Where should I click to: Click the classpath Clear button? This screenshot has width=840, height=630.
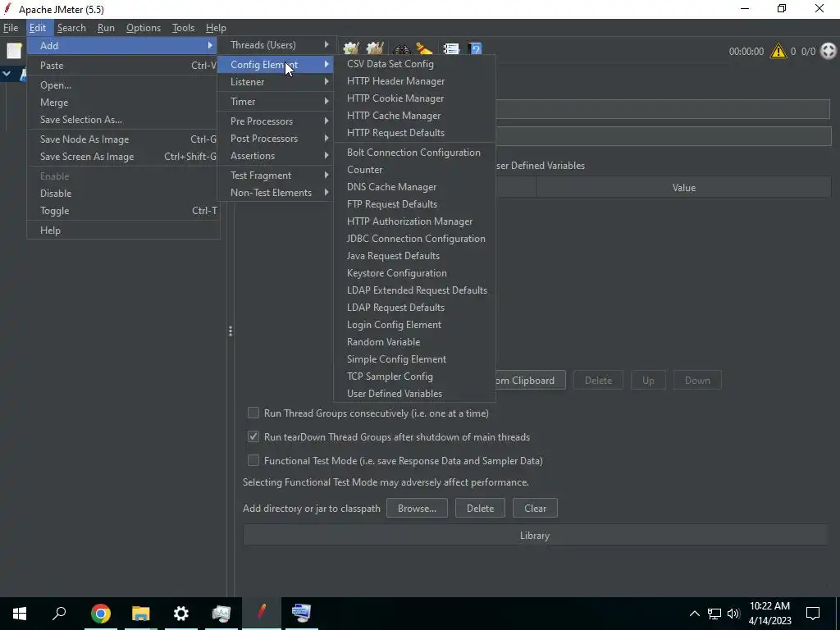(535, 509)
